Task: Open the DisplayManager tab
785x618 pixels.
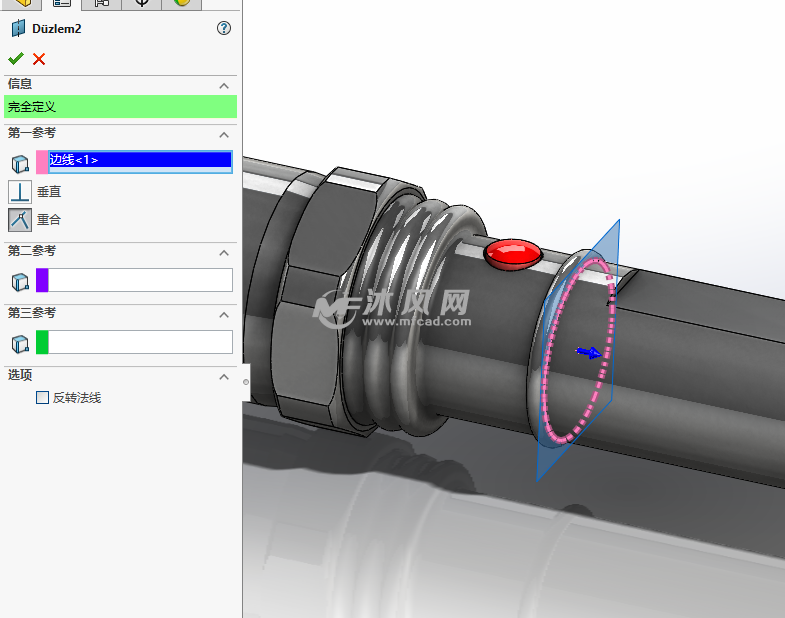Action: (182, 3)
